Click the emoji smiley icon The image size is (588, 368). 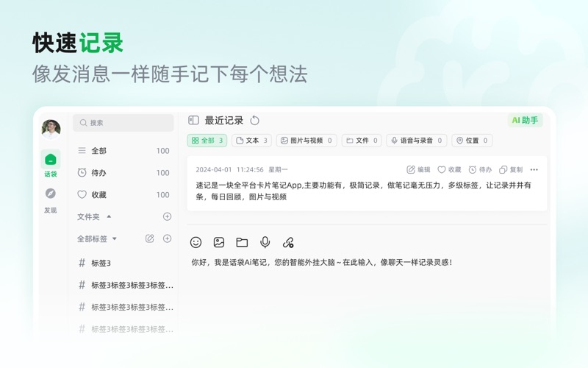(196, 242)
